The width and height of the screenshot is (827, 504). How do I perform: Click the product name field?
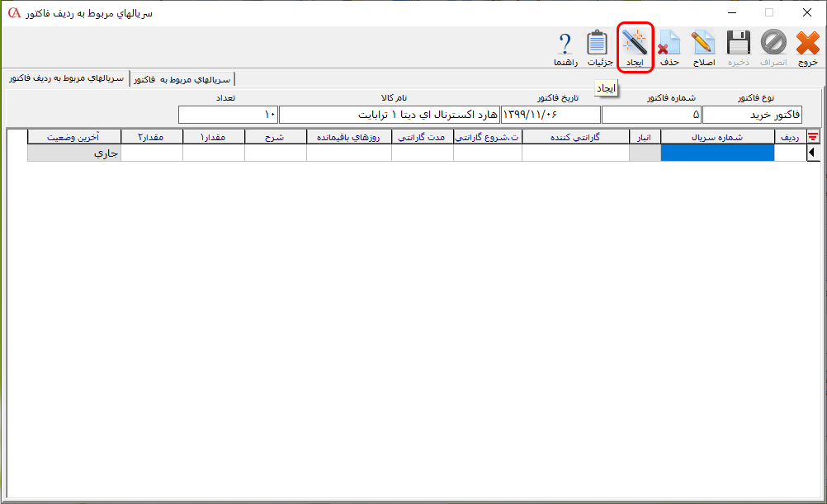(388, 114)
